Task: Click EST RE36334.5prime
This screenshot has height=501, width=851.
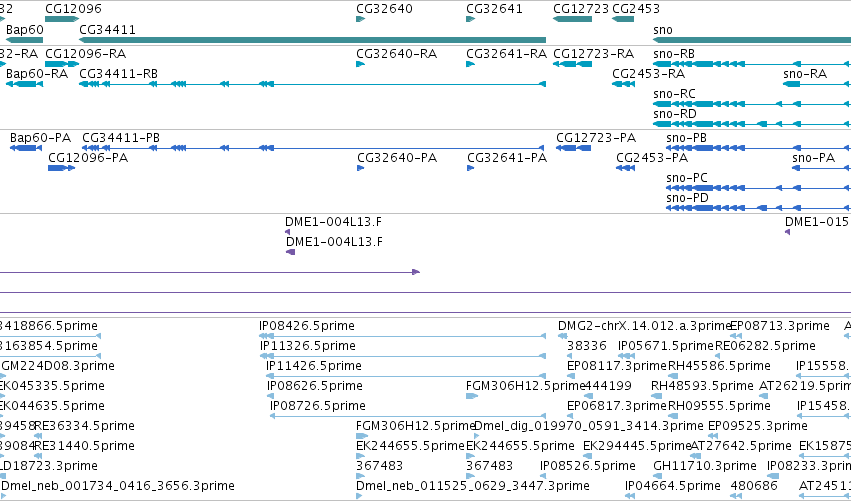Action: [x=84, y=426]
